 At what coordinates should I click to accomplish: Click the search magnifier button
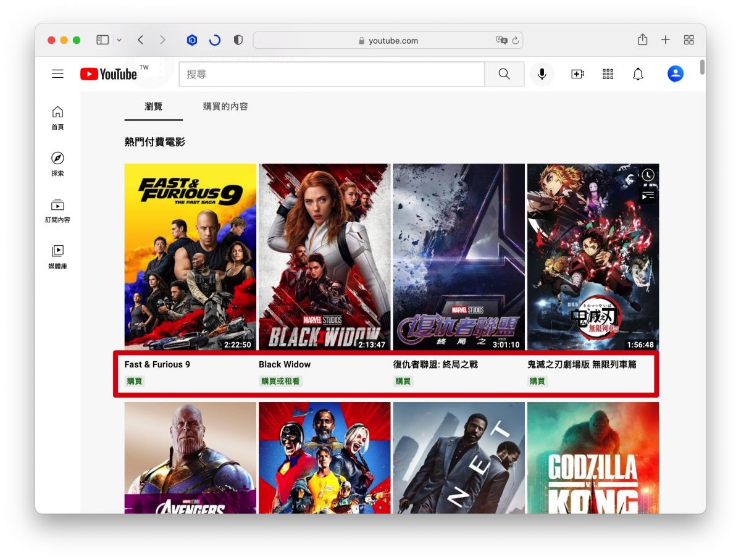click(504, 74)
